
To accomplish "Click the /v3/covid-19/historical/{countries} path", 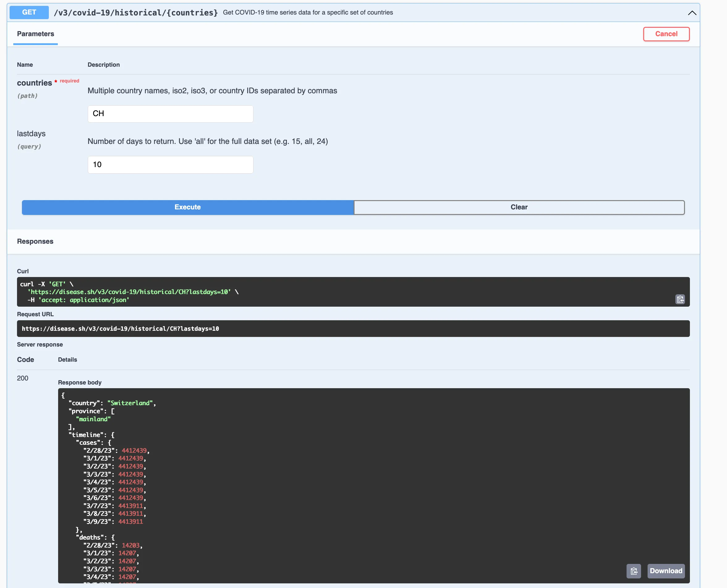I will pos(136,13).
